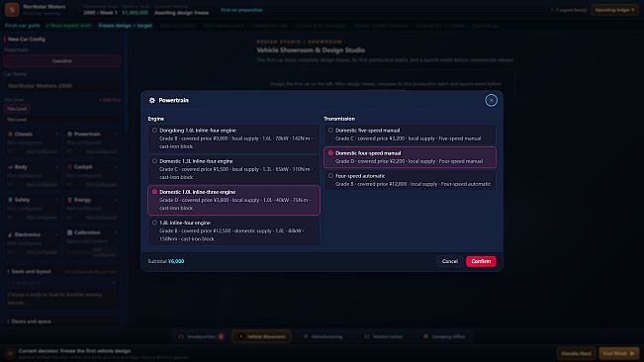Click the Current decision icon in bottom bar
Image resolution: width=644 pixels, height=362 pixels.
(10, 353)
